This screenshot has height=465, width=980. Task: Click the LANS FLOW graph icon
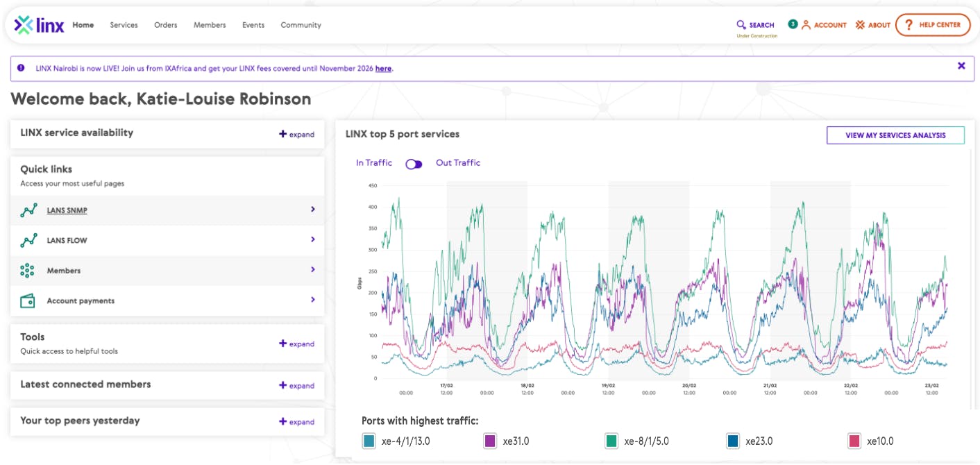click(28, 240)
